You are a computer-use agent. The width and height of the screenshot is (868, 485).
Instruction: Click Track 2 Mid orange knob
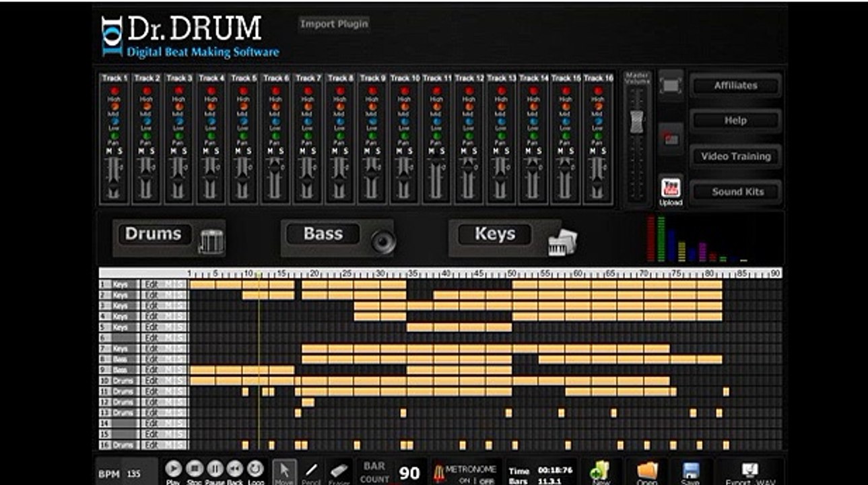147,106
